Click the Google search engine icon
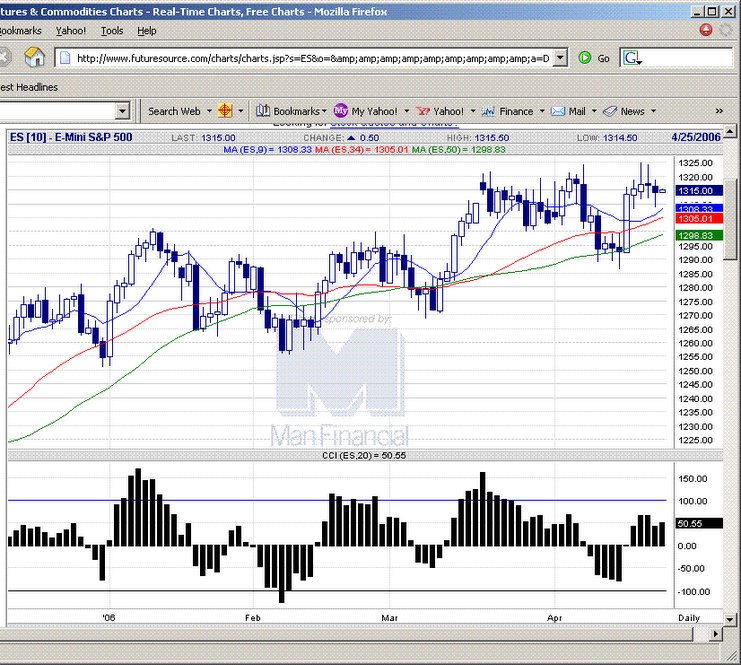The image size is (741, 665). tap(631, 58)
